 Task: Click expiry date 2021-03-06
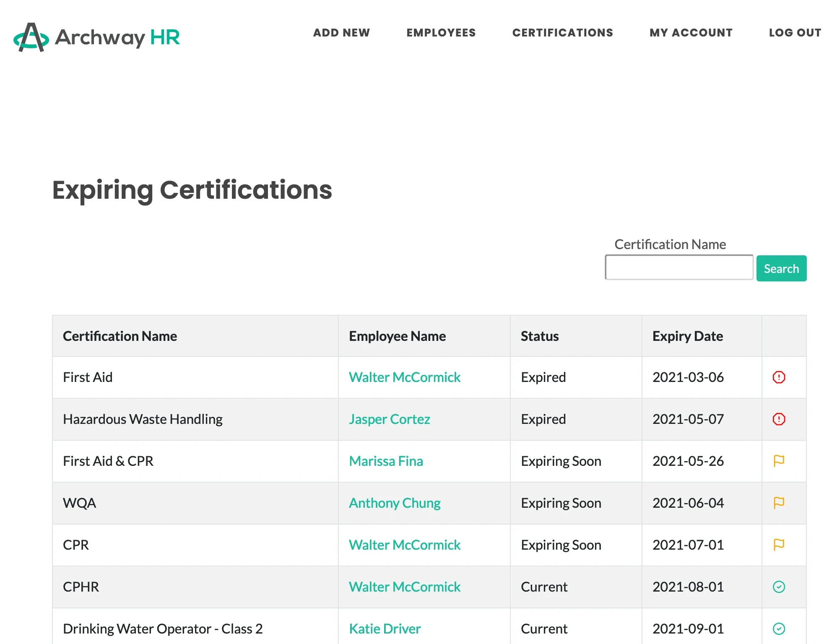pyautogui.click(x=688, y=377)
